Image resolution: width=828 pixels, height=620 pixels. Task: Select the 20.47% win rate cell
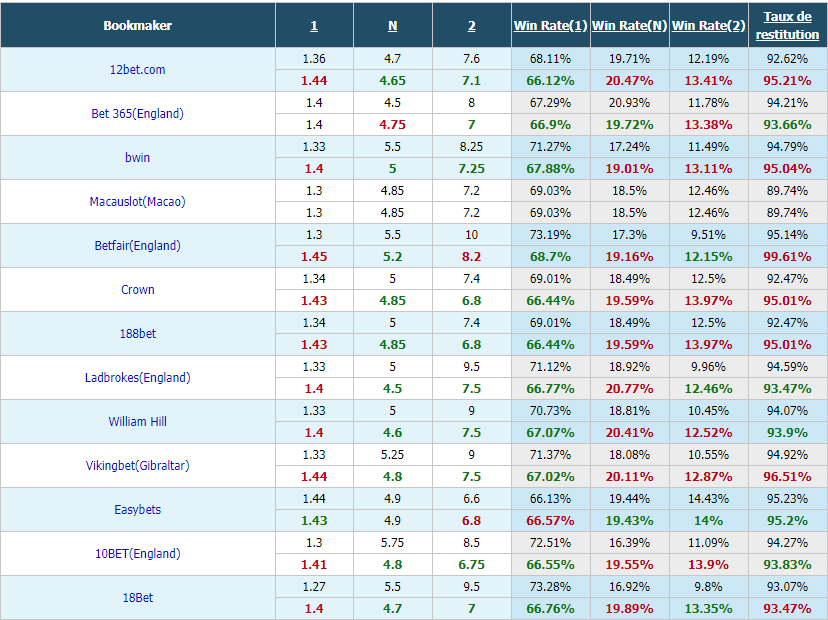(629, 81)
